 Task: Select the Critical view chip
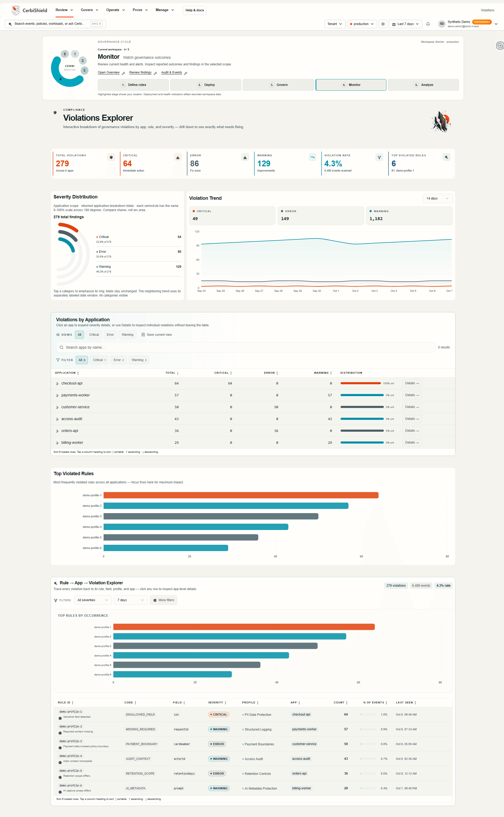pos(94,334)
